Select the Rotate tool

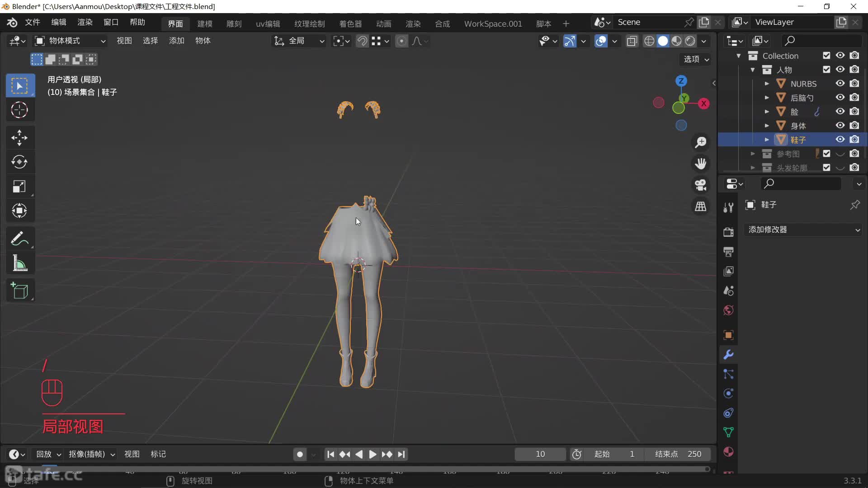(19, 162)
